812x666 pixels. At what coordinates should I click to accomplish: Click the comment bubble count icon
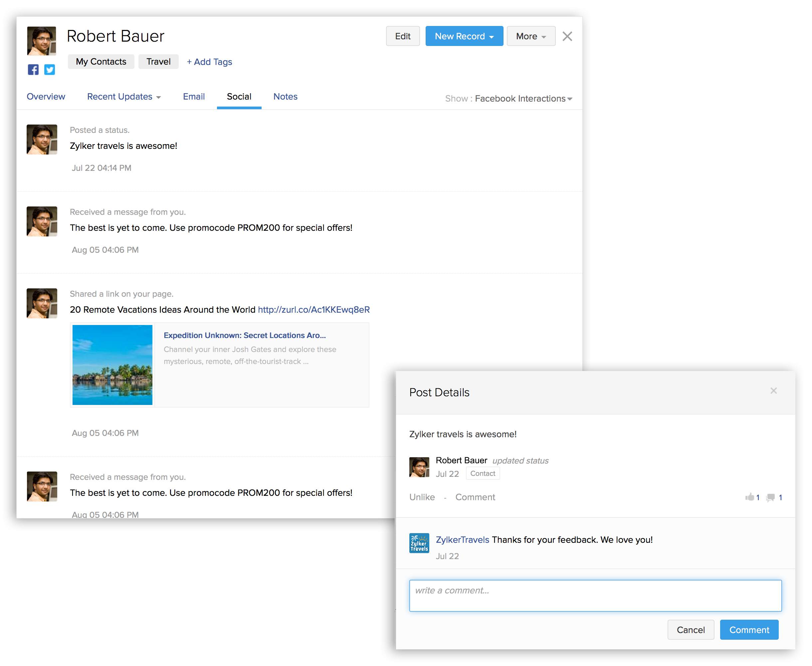tap(770, 497)
